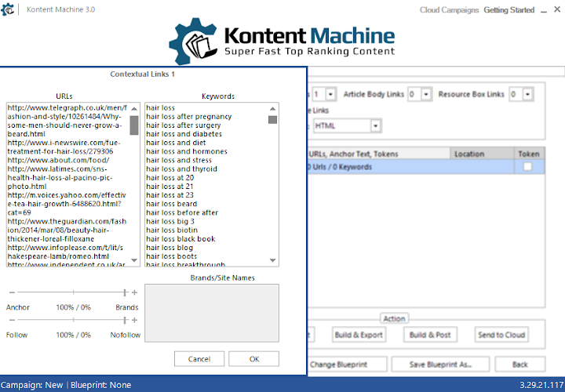The width and height of the screenshot is (565, 392).
Task: Click the latimes.com URL entry
Action: point(60,177)
